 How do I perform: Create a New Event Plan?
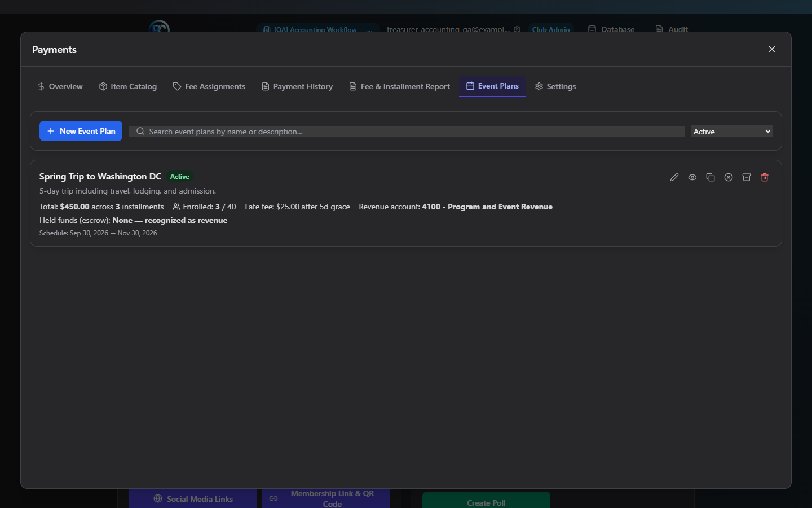[81, 131]
